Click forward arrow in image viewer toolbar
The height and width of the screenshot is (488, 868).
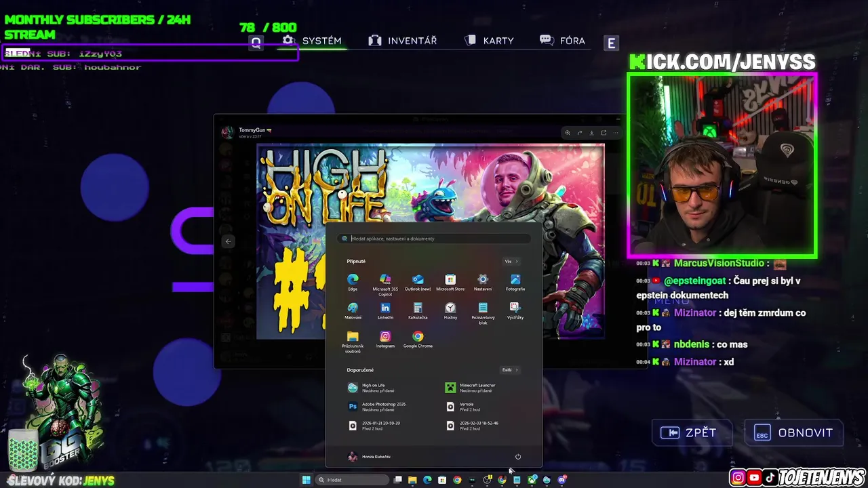coord(580,133)
